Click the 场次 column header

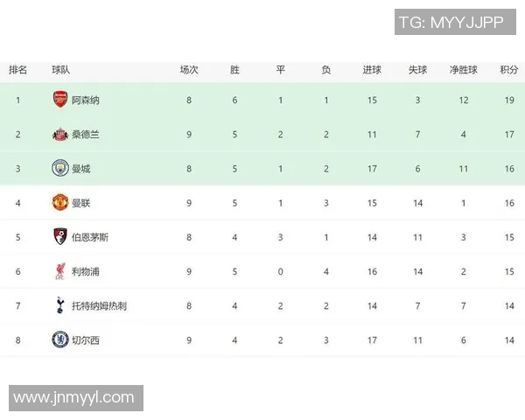tap(189, 70)
